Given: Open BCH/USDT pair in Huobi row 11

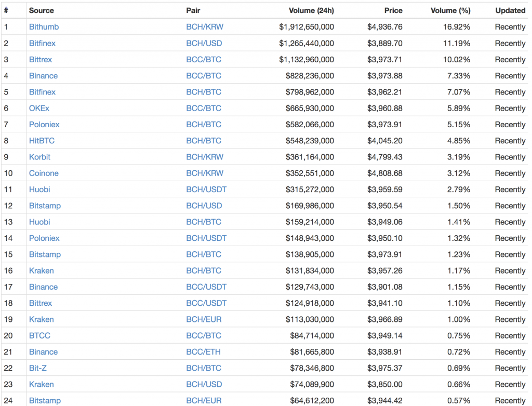Looking at the screenshot, I should click(x=206, y=190).
